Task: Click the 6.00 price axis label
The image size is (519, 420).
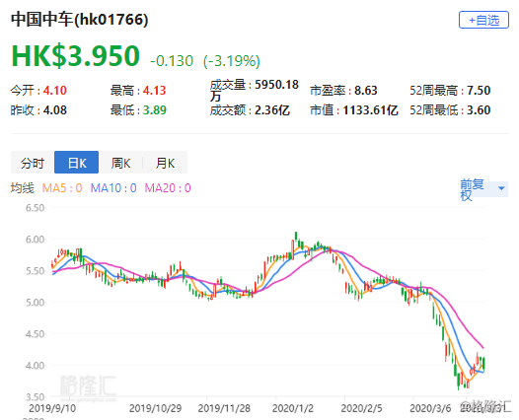Action: click(36, 240)
